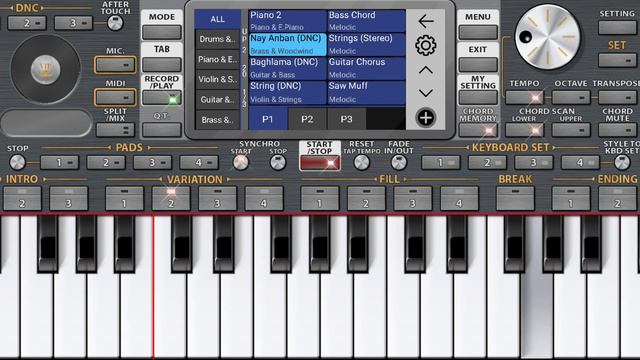Select Keyboard Set 2
640x360 pixels.
coord(487,163)
